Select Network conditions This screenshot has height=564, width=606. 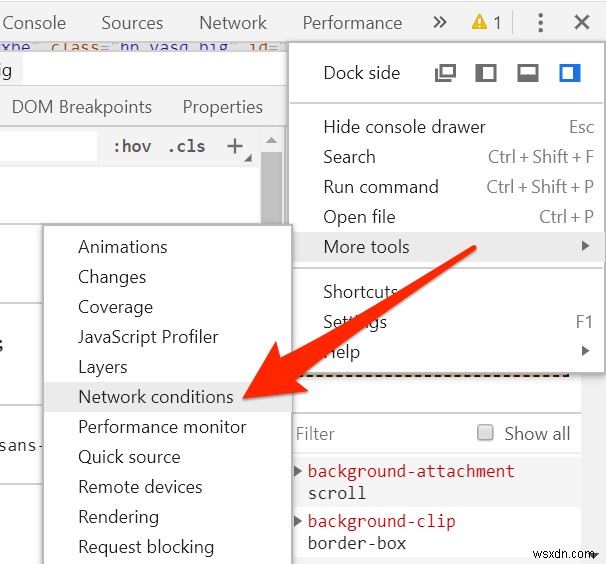coord(168,397)
